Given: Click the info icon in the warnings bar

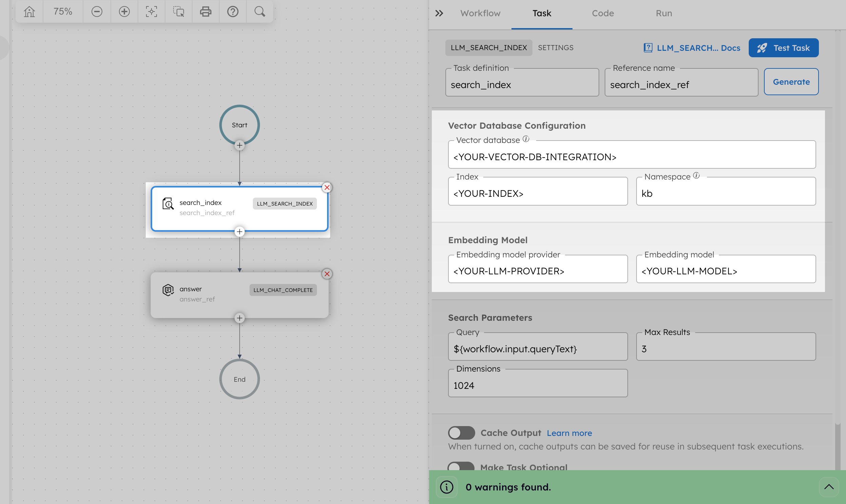Looking at the screenshot, I should tap(446, 487).
